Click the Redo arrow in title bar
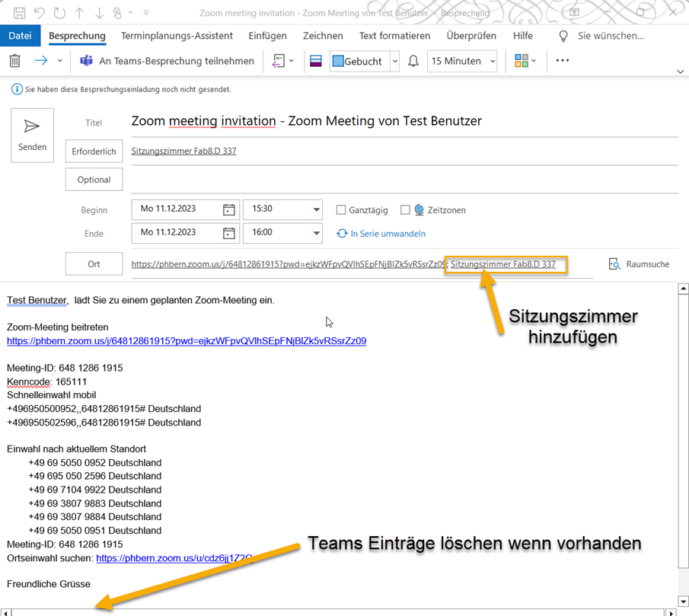Screen dimensions: 689x616 59,13
